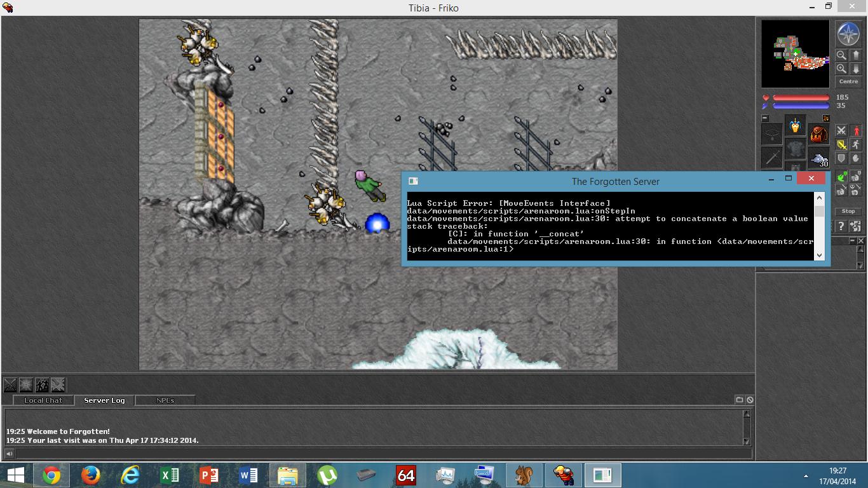Select the weapon hand slot
The image size is (868, 488).
point(772,158)
